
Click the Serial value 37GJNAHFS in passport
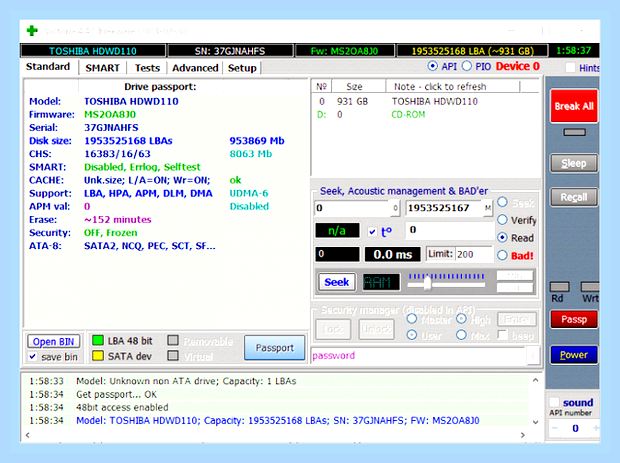pos(111,128)
